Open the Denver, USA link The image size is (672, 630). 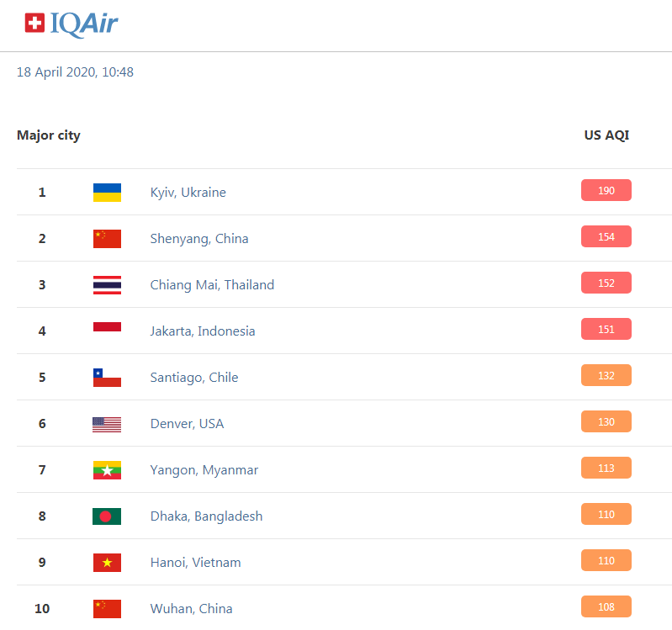(x=187, y=424)
